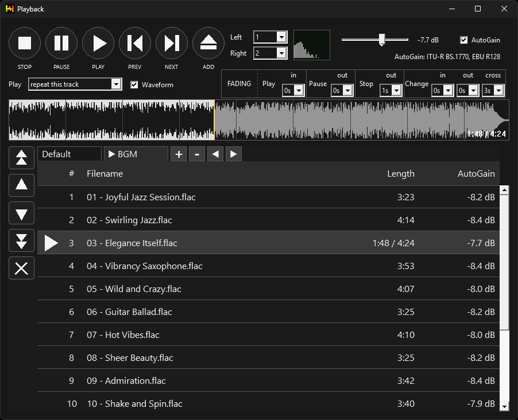Add files using the ADD eject icon
Screen dimensions: 518x420
click(208, 43)
